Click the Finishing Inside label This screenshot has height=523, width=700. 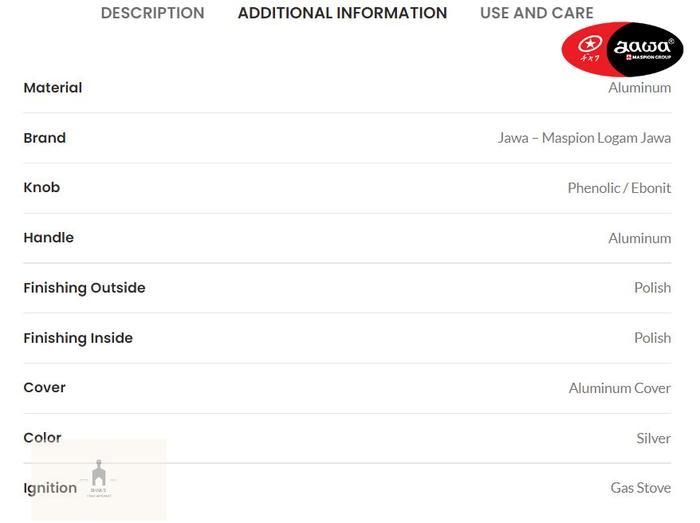78,338
